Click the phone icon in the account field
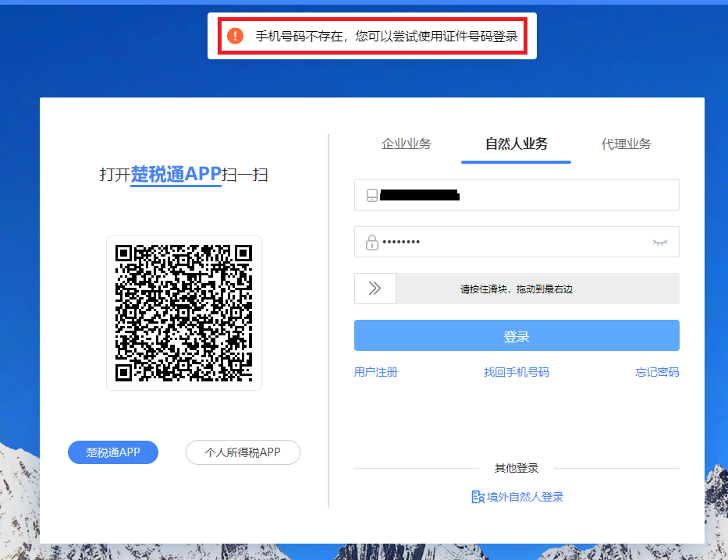This screenshot has width=728, height=560. tap(372, 196)
